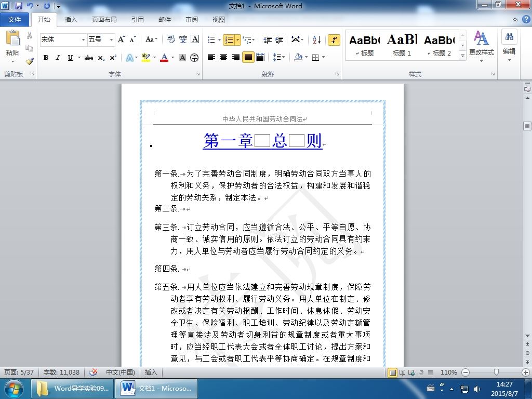Toggle Italic formatting
532x399 pixels.
click(x=58, y=58)
